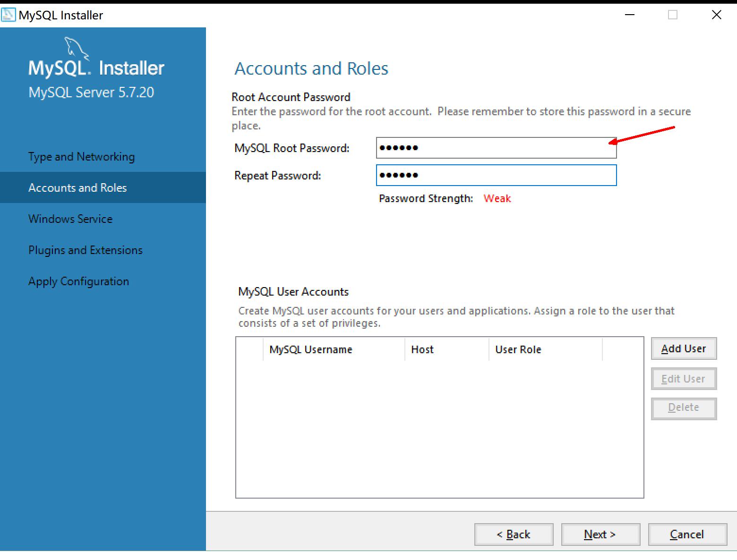Maximize the MySQL Installer window

[673, 15]
